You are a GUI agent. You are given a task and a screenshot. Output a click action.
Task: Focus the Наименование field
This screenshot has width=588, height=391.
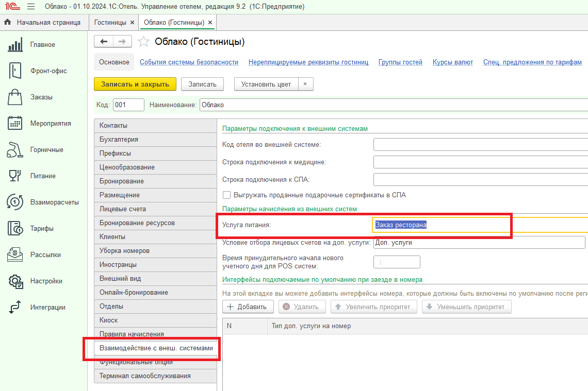click(394, 105)
